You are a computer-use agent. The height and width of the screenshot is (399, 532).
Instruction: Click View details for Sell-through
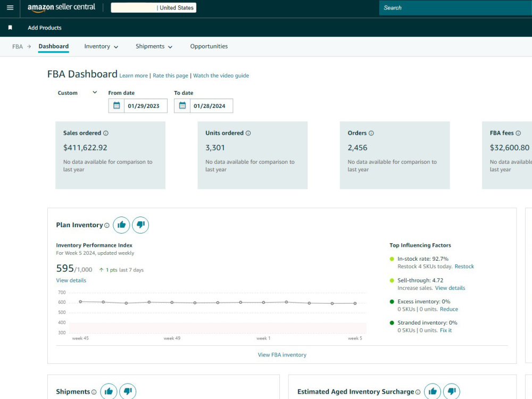[x=450, y=288]
